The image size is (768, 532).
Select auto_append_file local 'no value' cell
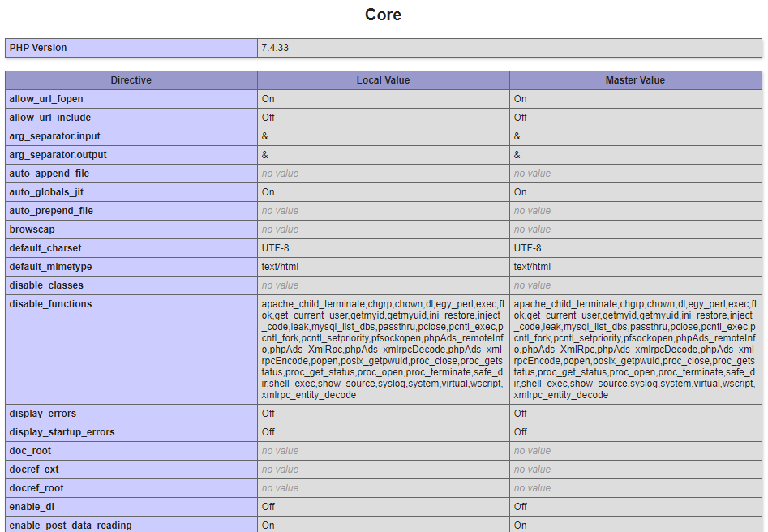tap(384, 174)
